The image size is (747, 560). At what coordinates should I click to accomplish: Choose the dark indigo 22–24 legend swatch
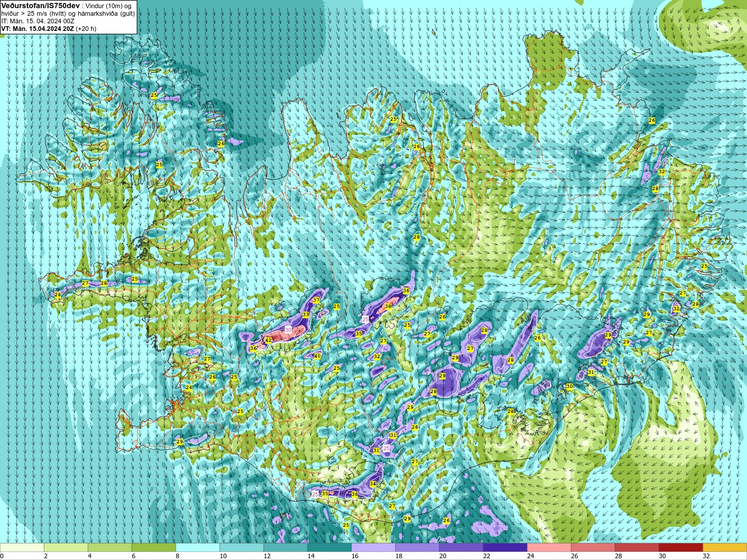[x=505, y=548]
